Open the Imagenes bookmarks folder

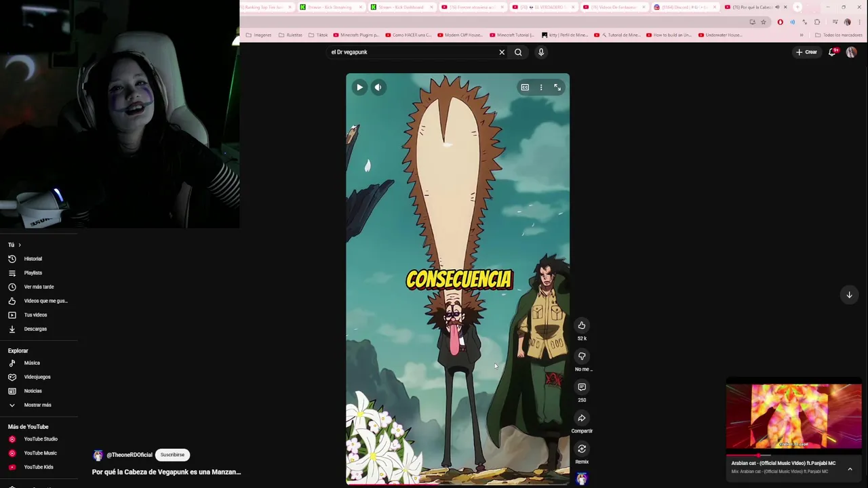pyautogui.click(x=258, y=35)
